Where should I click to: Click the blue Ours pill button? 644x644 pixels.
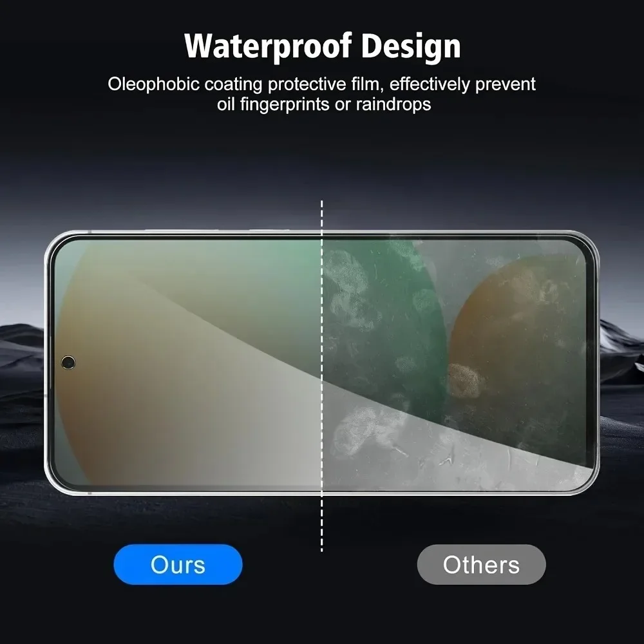178,564
